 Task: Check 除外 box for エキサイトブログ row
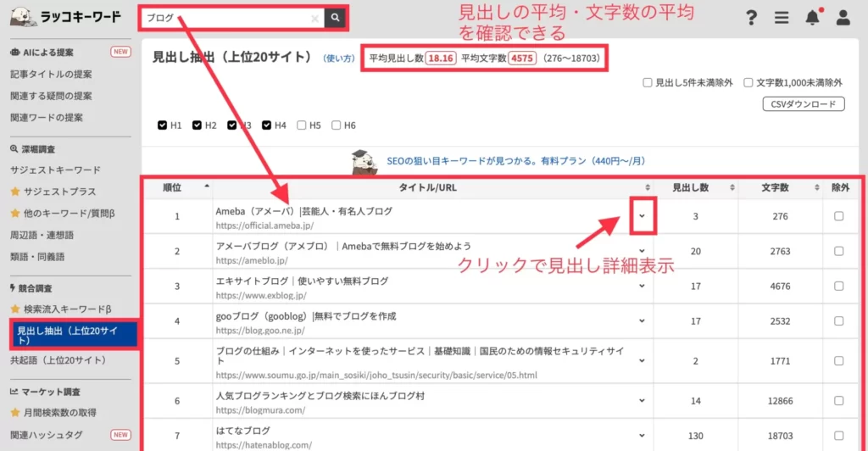(838, 286)
